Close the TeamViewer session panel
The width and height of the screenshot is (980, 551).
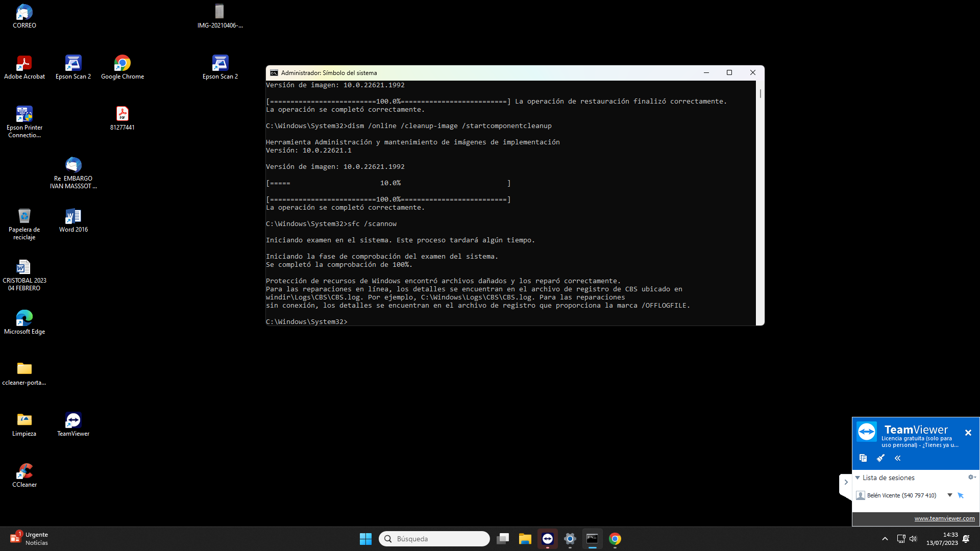point(968,433)
